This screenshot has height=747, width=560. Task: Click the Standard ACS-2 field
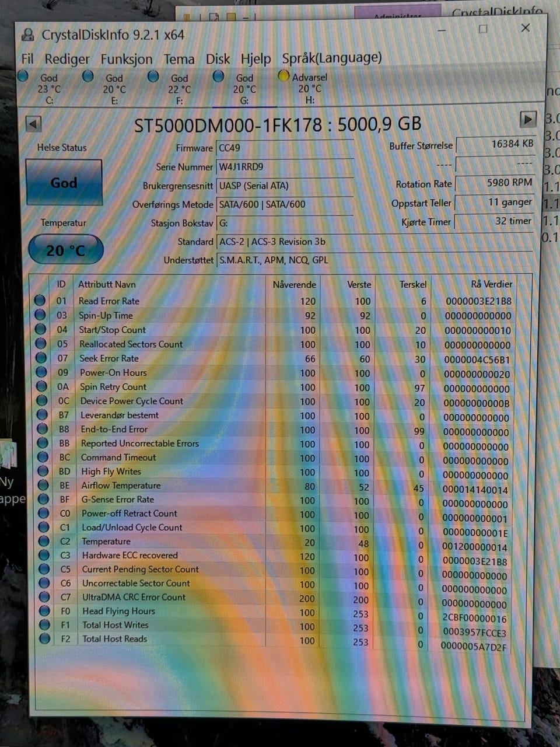(x=374, y=242)
